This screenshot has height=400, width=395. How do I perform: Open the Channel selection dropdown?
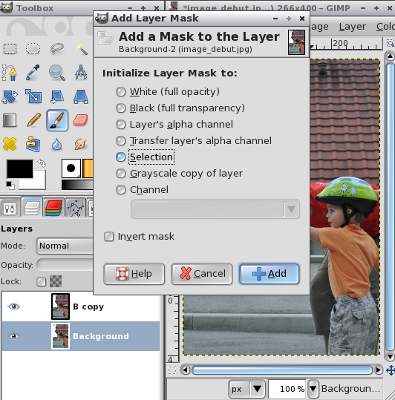[x=215, y=209]
